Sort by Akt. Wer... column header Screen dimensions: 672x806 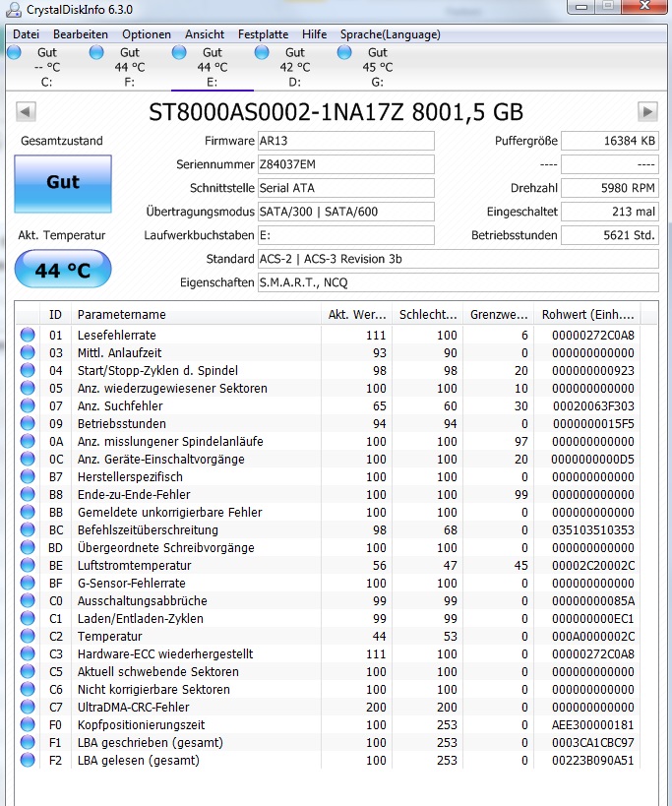[x=356, y=315]
